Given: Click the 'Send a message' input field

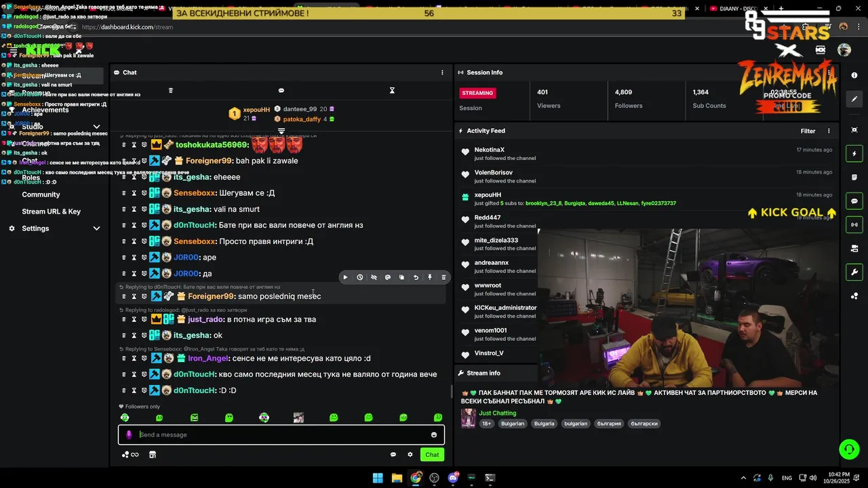Looking at the screenshot, I should tap(281, 434).
